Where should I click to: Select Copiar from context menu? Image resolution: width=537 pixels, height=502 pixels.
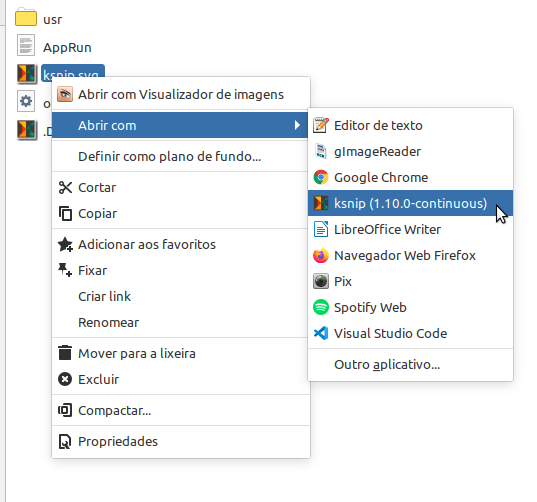(x=181, y=214)
